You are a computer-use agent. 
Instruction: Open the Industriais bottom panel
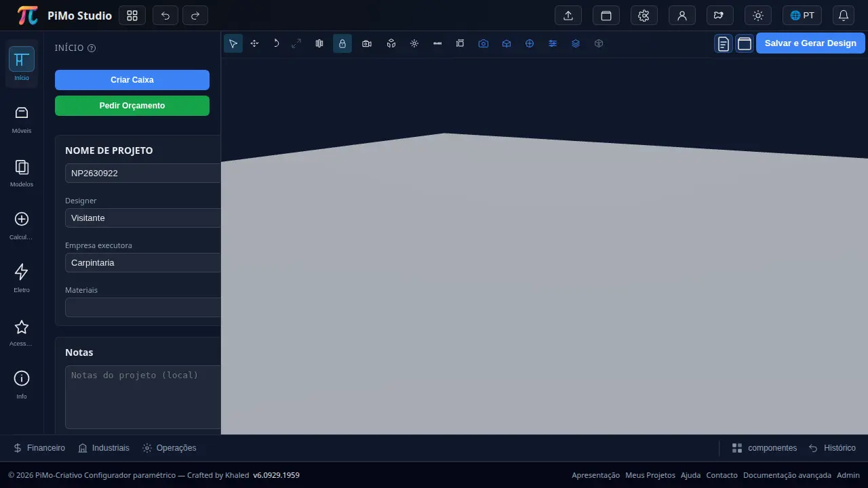tap(104, 448)
